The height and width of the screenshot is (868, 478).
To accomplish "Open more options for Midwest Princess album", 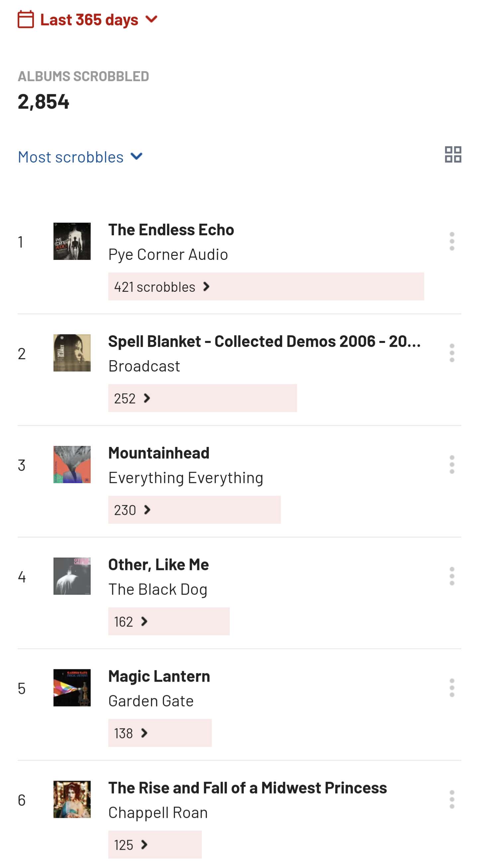I will click(x=452, y=799).
